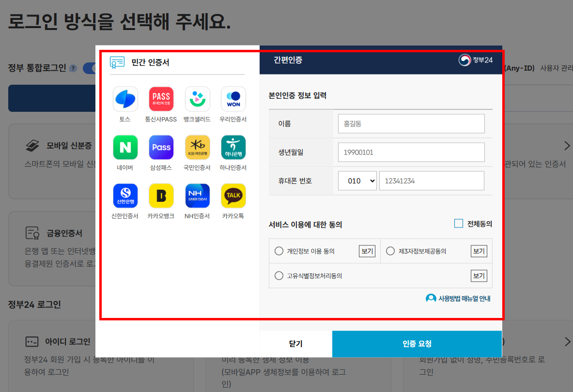
Task: Check the 전체동의 checkbox
Action: click(459, 224)
